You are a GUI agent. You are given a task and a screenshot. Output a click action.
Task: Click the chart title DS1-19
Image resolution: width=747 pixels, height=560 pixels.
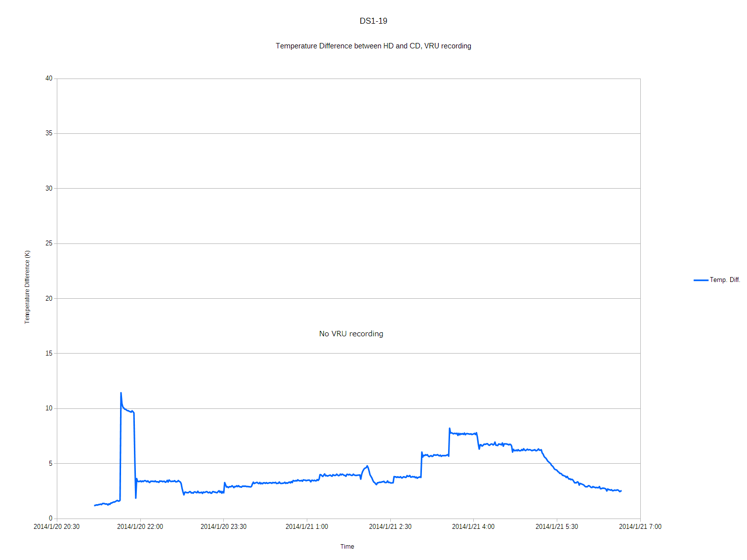373,21
